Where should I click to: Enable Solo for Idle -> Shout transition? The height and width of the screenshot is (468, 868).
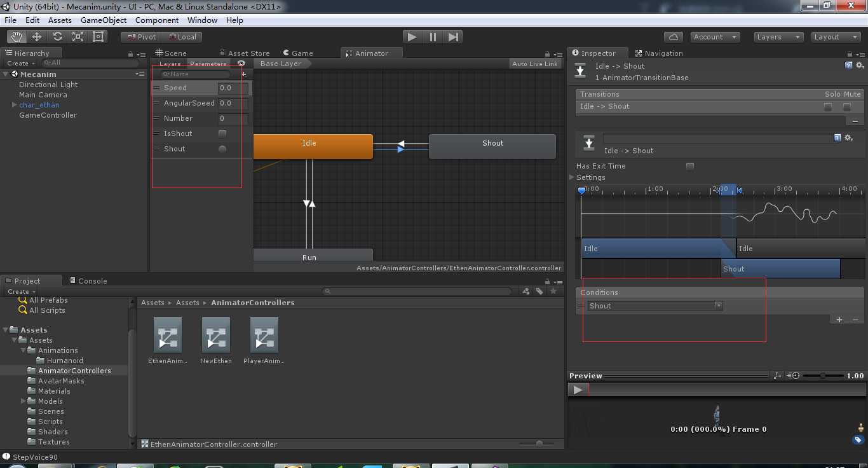point(828,107)
